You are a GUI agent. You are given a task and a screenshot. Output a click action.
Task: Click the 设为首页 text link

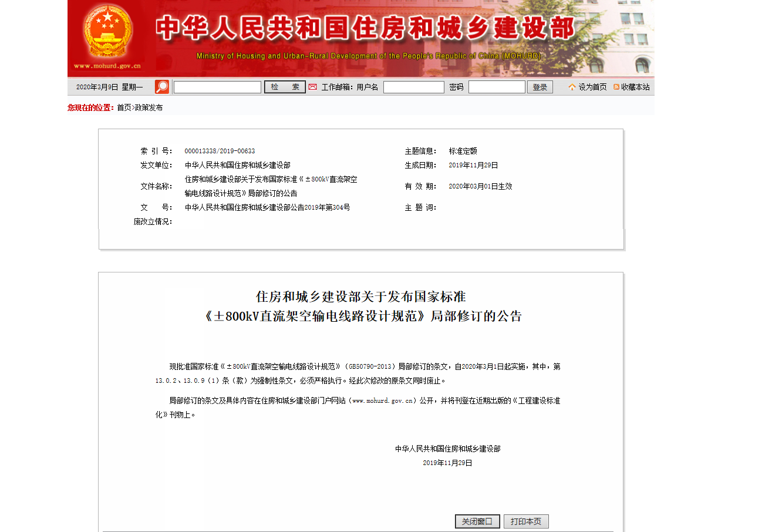(592, 87)
